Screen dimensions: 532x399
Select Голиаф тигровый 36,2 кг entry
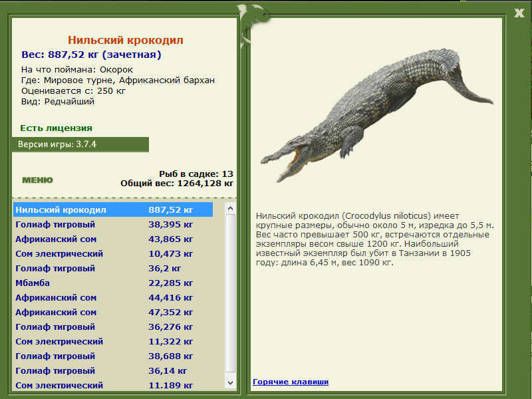tap(113, 268)
